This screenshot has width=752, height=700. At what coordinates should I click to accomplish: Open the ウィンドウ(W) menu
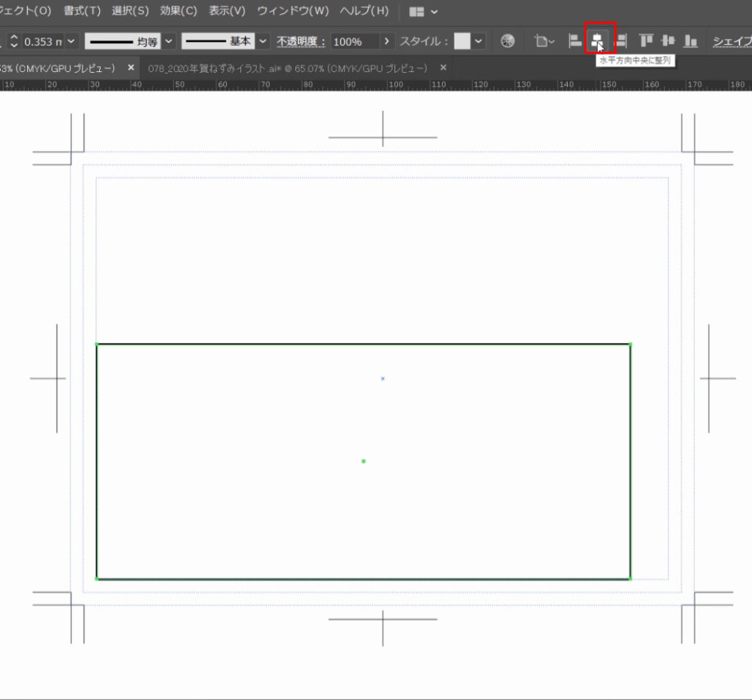[293, 11]
